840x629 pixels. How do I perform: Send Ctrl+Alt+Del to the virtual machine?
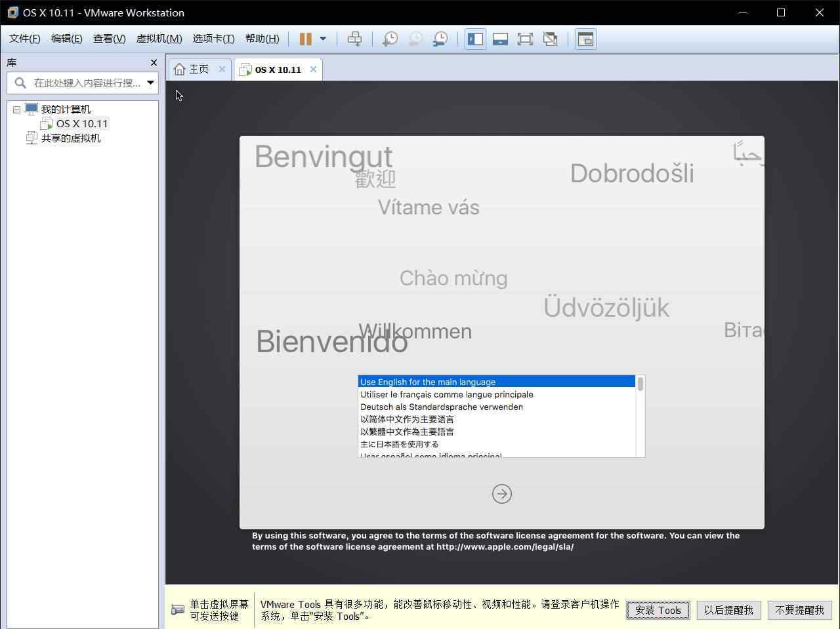(x=354, y=39)
